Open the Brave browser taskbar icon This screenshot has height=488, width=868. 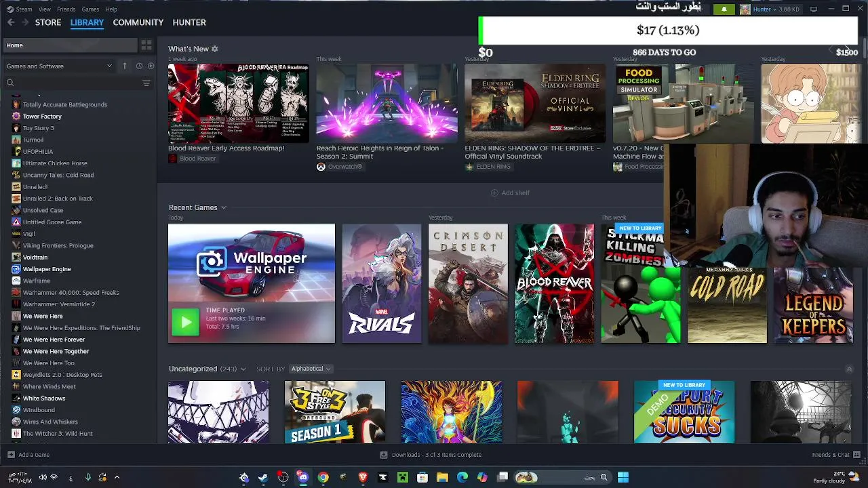[363, 477]
